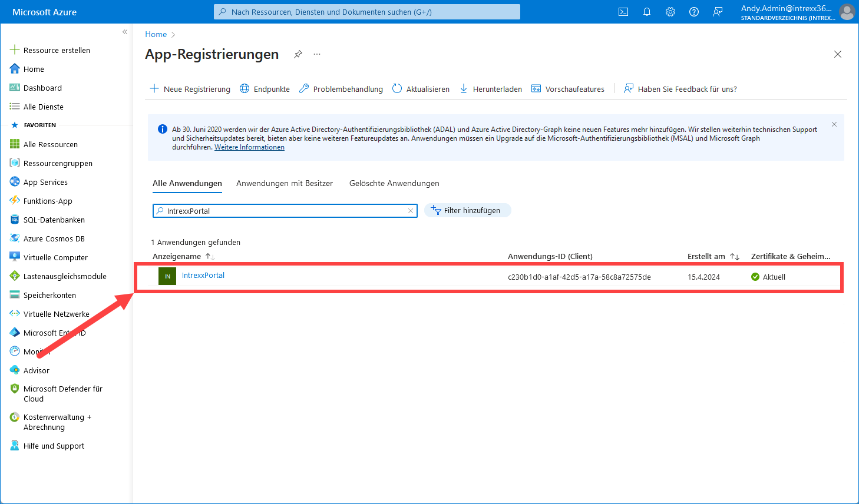Open IntrexxPortal application link

coord(203,276)
